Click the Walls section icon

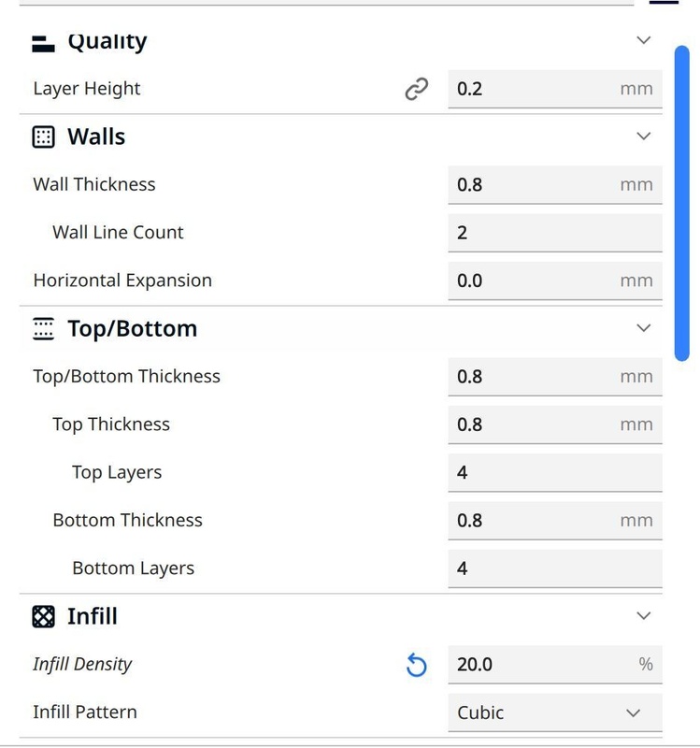coord(43,137)
